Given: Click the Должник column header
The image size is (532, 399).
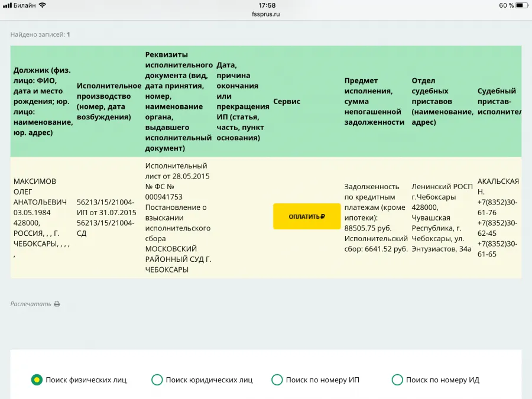Looking at the screenshot, I should click(43, 102).
